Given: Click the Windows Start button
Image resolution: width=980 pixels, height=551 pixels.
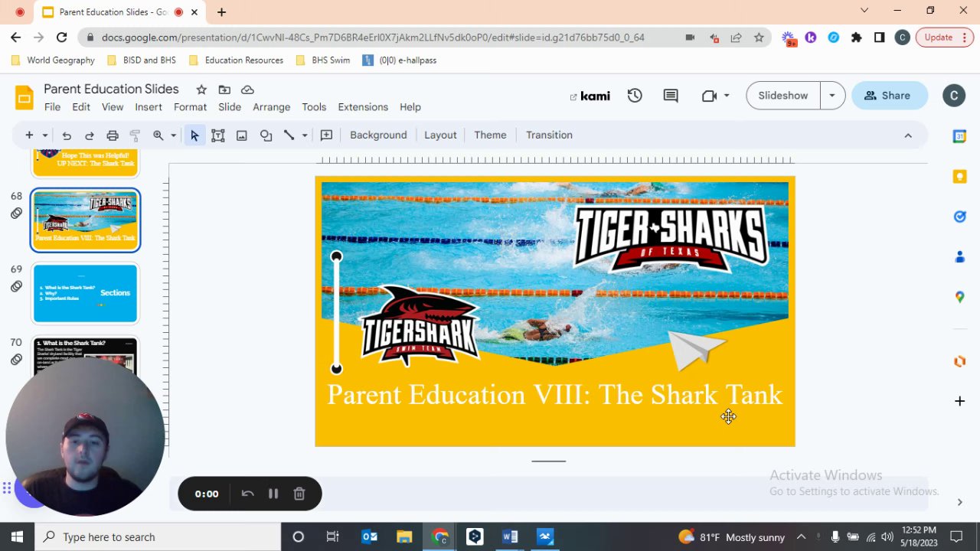Looking at the screenshot, I should click(17, 536).
